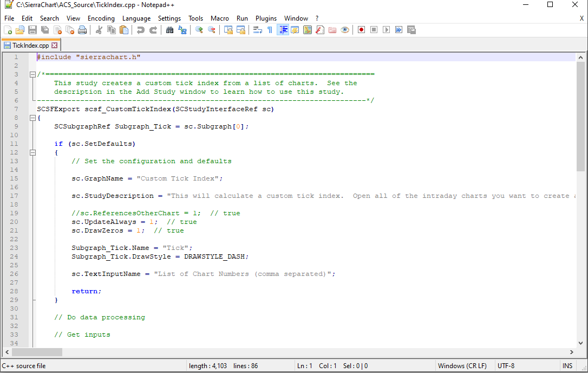Image resolution: width=588 pixels, height=373 pixels.
Task: Click the Print toolbar icon
Action: pyautogui.click(x=82, y=30)
